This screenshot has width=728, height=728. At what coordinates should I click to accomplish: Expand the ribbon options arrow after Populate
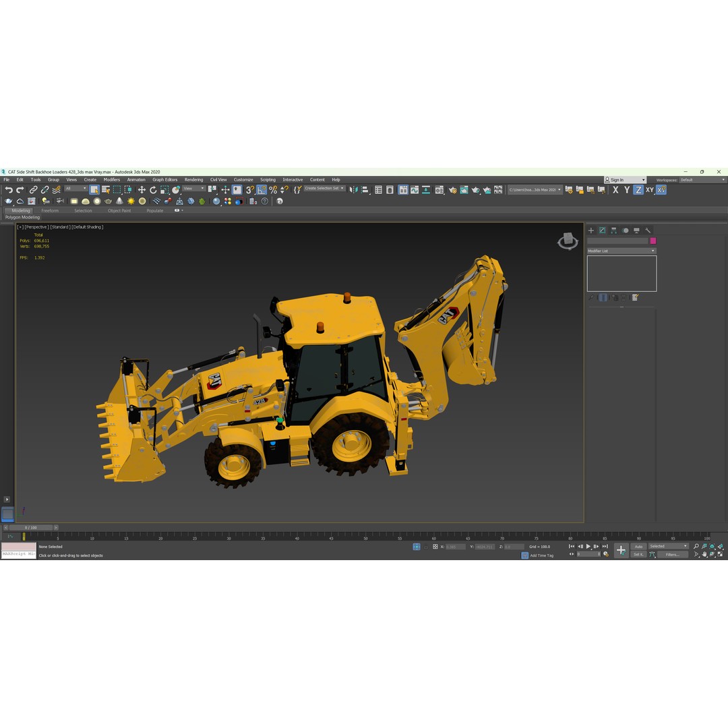(x=182, y=211)
